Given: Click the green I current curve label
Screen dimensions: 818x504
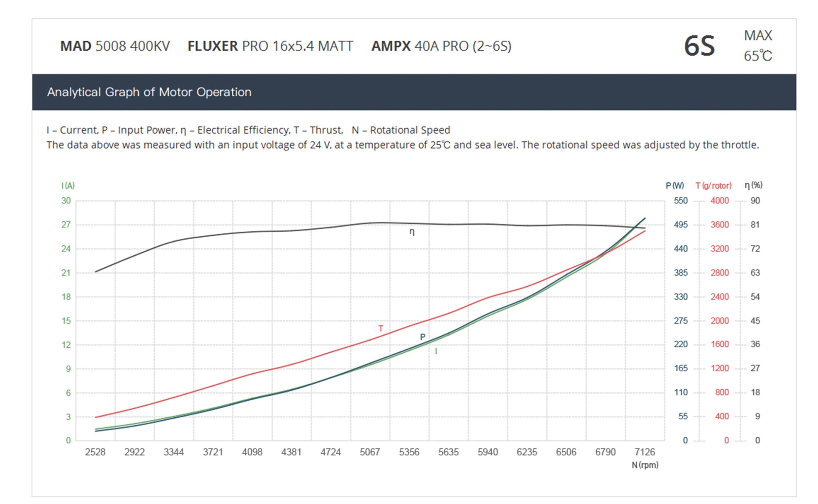Looking at the screenshot, I should (x=436, y=351).
